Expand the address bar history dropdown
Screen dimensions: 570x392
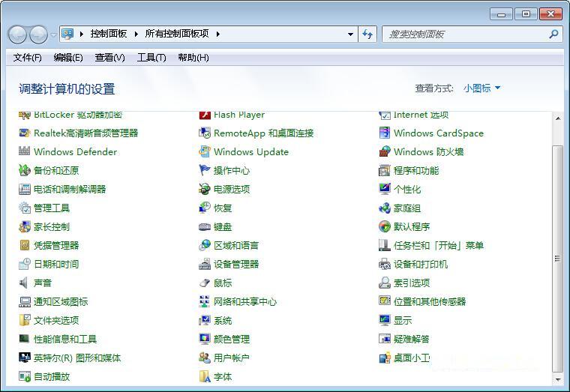(350, 34)
